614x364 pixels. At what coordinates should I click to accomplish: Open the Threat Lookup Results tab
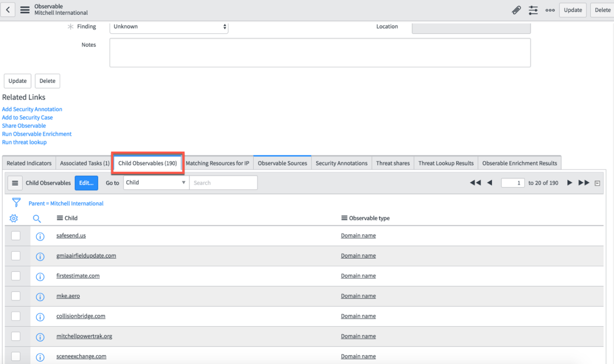[446, 163]
